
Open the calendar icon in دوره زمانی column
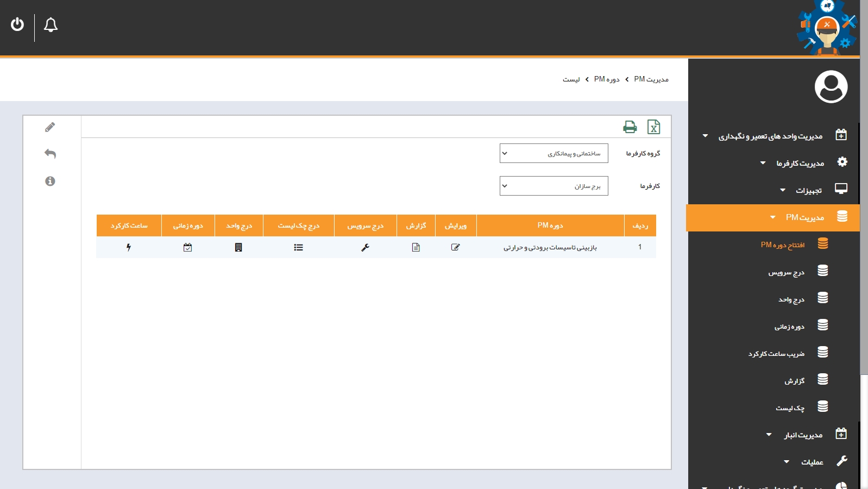187,247
